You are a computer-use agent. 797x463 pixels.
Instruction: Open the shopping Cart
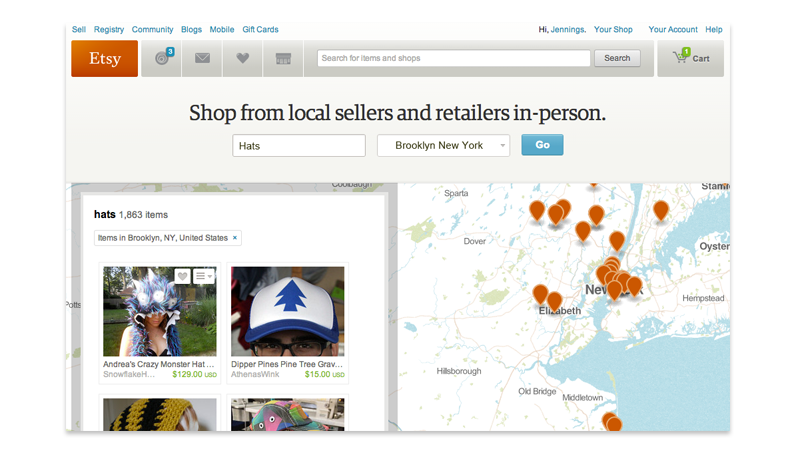click(x=690, y=58)
